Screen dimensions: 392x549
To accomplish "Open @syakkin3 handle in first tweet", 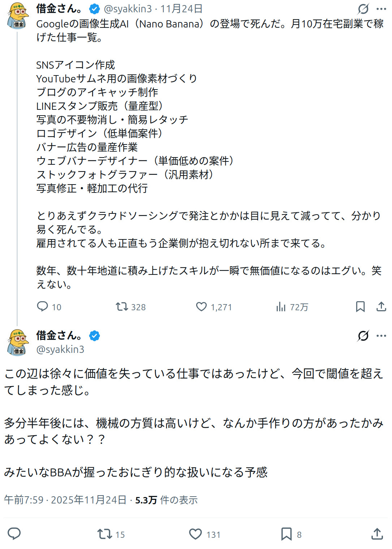I will pos(128,9).
